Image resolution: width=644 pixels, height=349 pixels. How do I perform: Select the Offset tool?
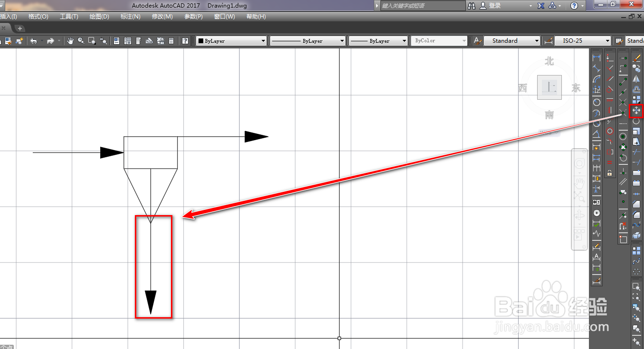click(x=636, y=90)
